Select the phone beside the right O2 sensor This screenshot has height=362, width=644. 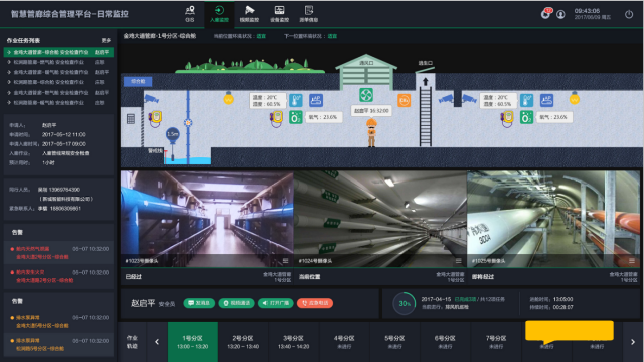(507, 119)
